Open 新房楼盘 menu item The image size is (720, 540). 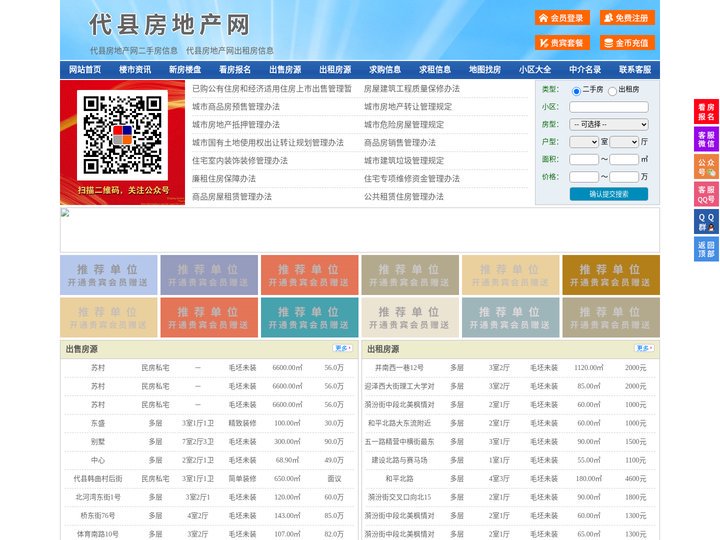pyautogui.click(x=185, y=70)
